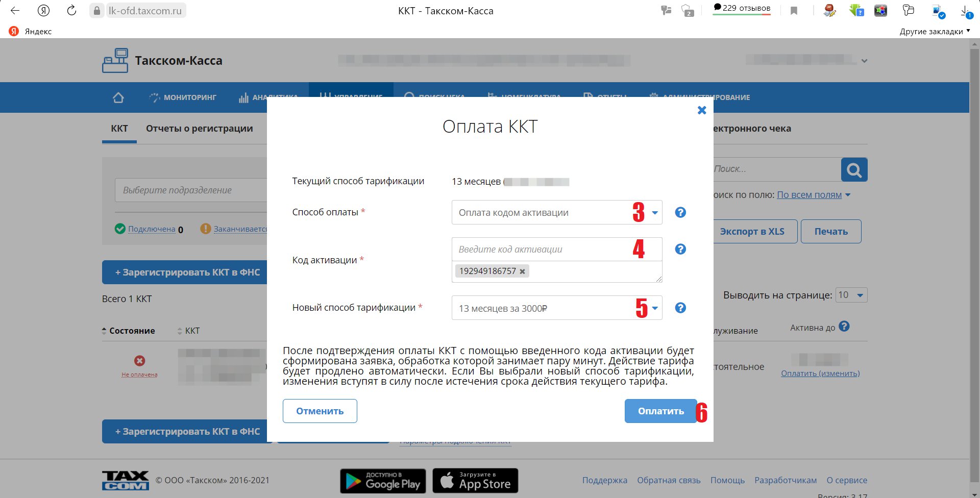The width and height of the screenshot is (980, 498).
Task: Open the Аналитика menu section
Action: coord(268,97)
